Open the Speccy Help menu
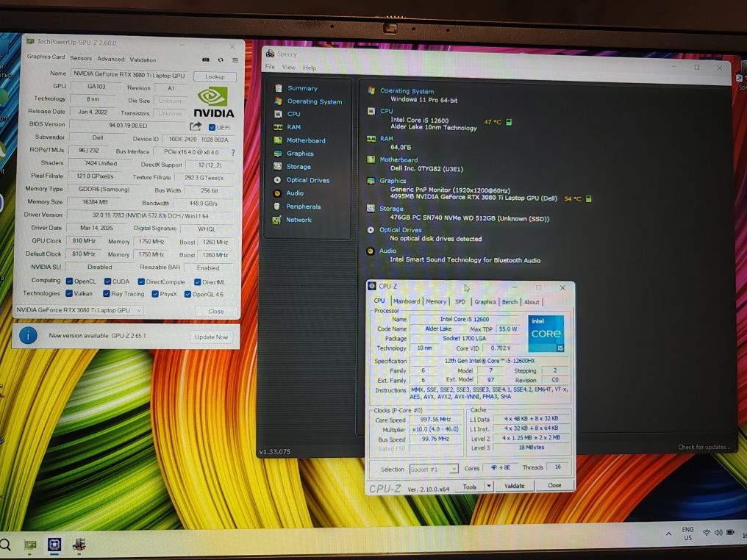This screenshot has height=560, width=747. (x=310, y=68)
